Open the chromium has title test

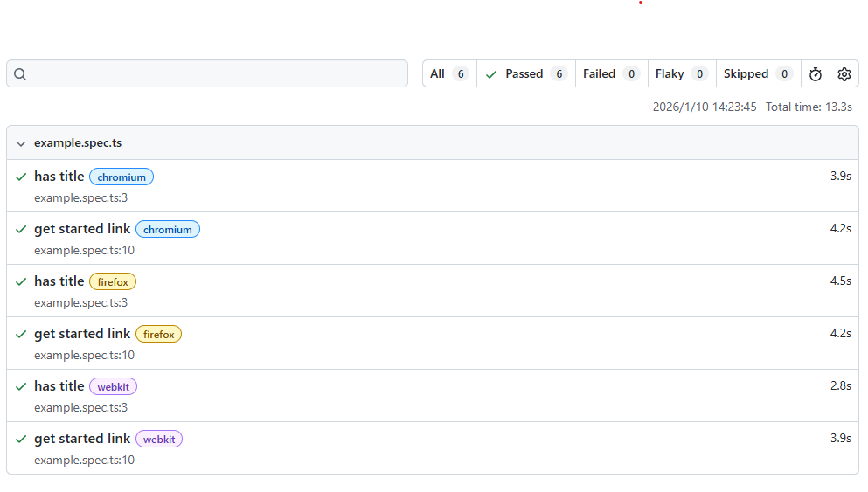[x=59, y=177]
